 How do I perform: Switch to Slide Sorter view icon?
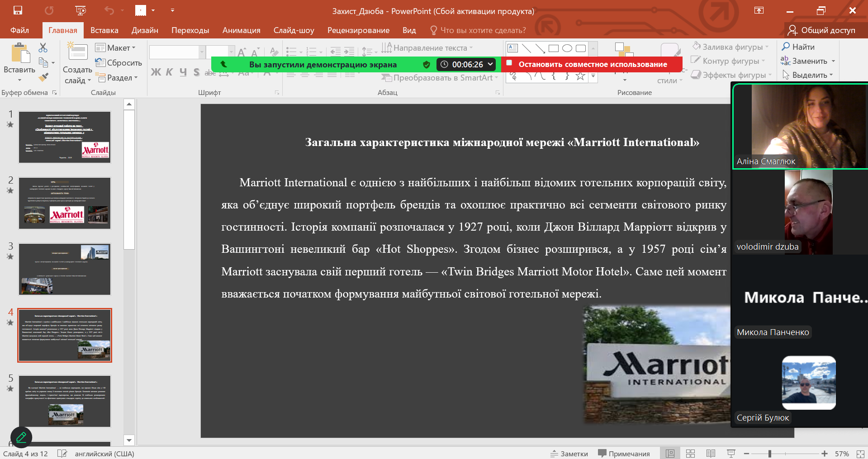(x=690, y=454)
